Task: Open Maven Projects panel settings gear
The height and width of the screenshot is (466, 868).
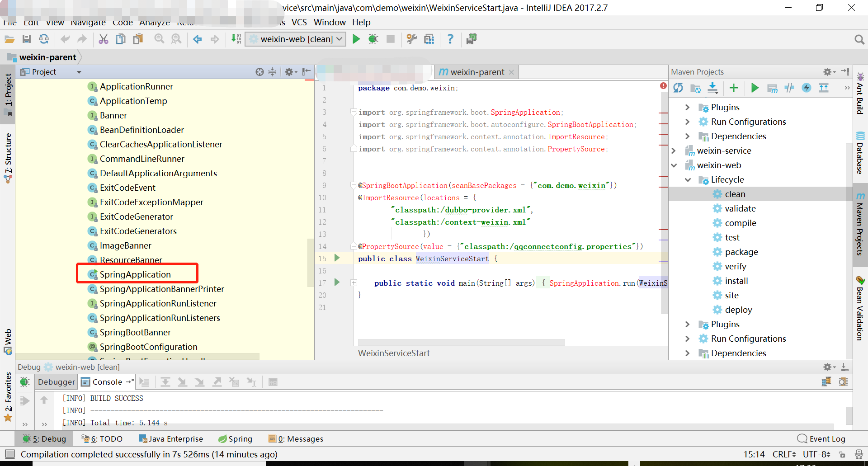Action: (x=829, y=72)
